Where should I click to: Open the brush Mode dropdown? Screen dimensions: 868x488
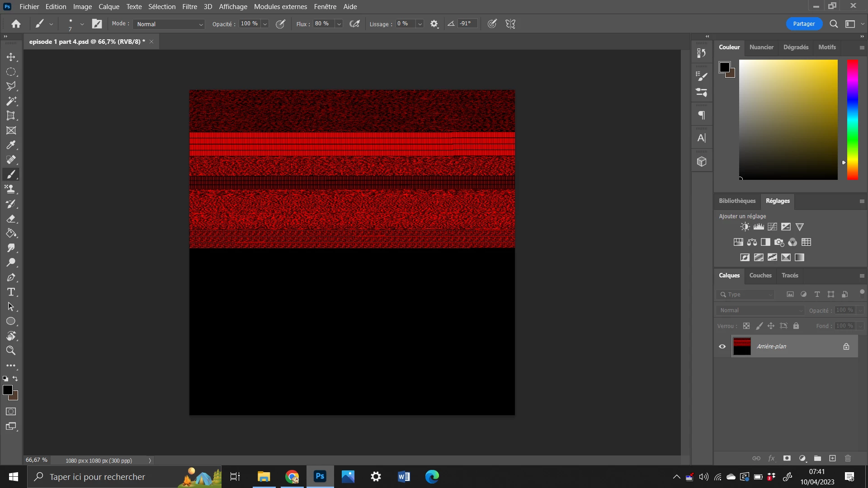point(170,24)
